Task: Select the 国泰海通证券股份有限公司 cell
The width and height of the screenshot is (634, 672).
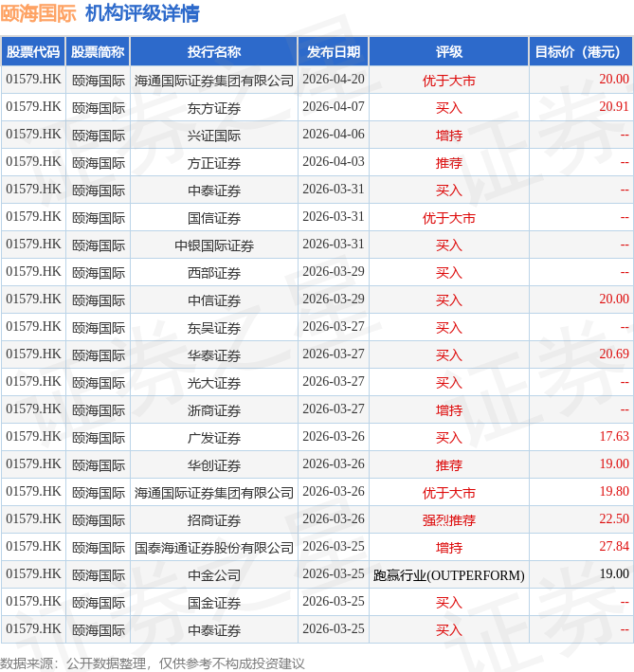Action: click(214, 547)
